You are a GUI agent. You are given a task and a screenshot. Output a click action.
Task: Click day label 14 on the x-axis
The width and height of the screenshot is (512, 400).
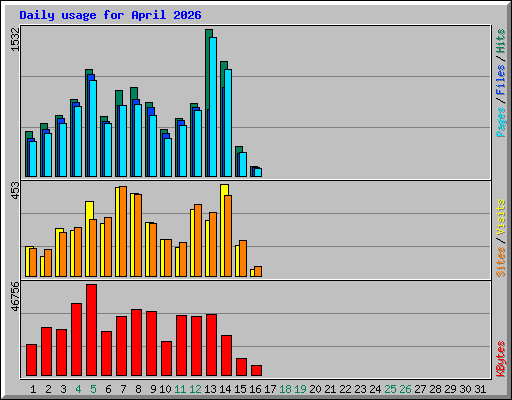[225, 389]
